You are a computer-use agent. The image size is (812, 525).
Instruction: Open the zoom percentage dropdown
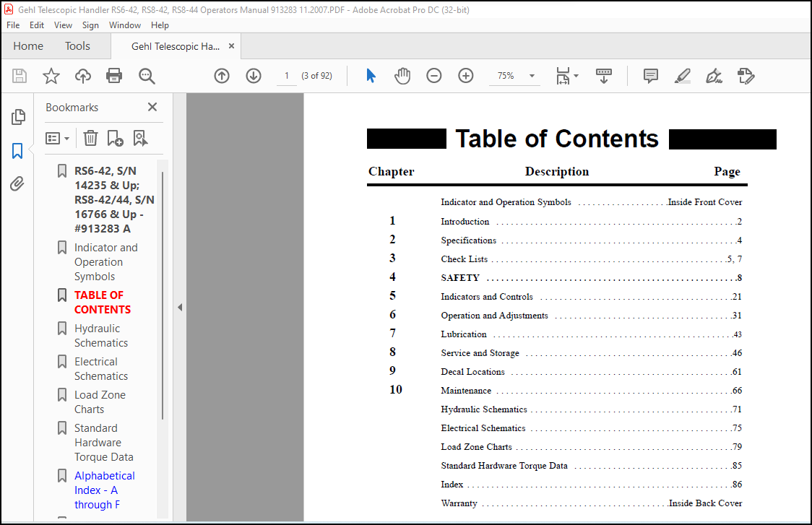coord(531,76)
